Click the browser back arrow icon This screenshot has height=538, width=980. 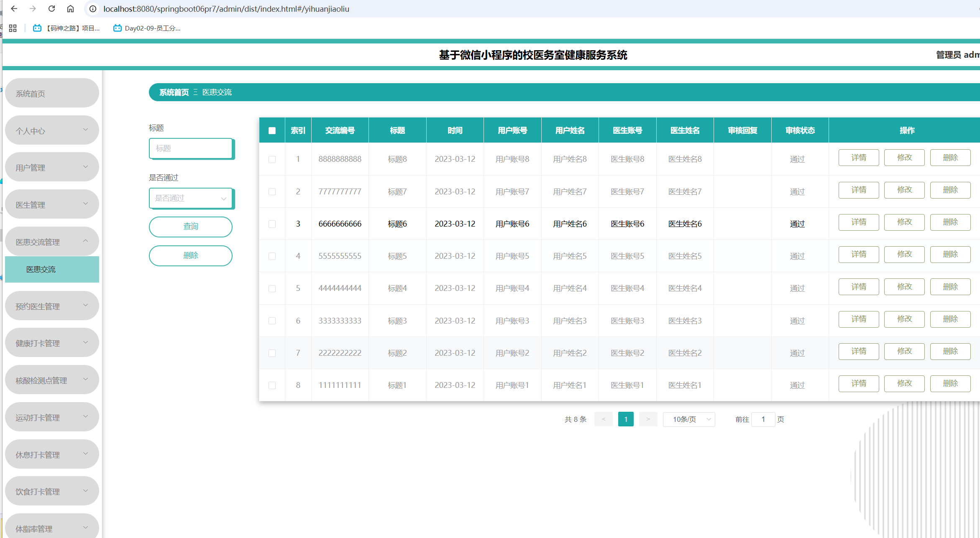[14, 8]
